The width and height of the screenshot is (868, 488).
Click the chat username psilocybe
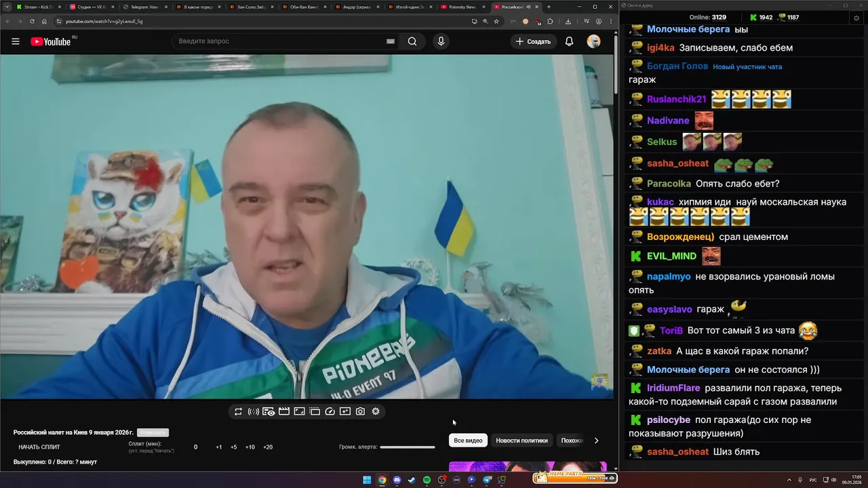tap(669, 420)
